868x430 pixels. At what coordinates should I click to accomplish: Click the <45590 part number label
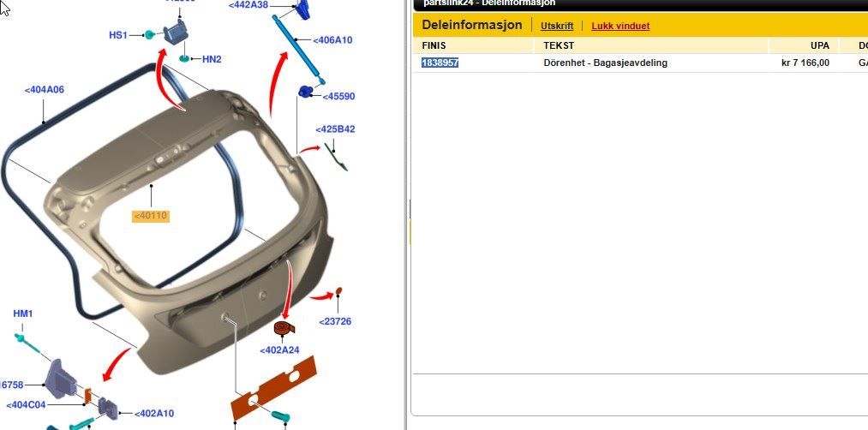[338, 96]
